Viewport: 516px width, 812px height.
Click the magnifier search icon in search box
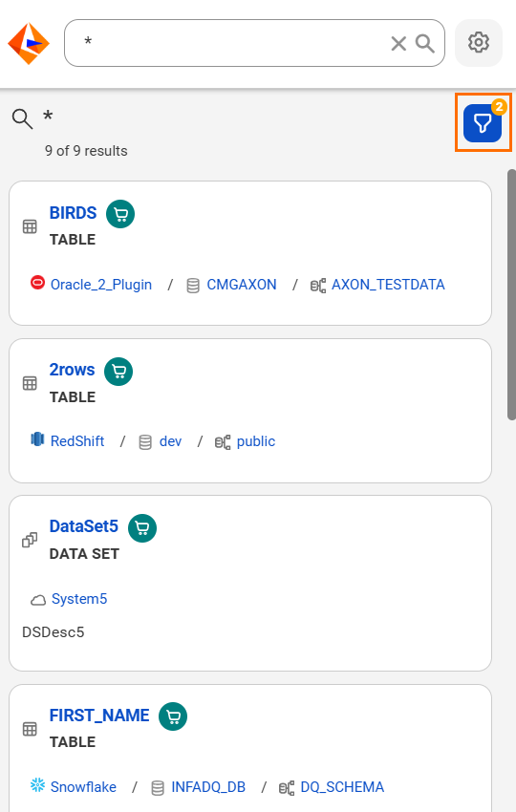425,44
